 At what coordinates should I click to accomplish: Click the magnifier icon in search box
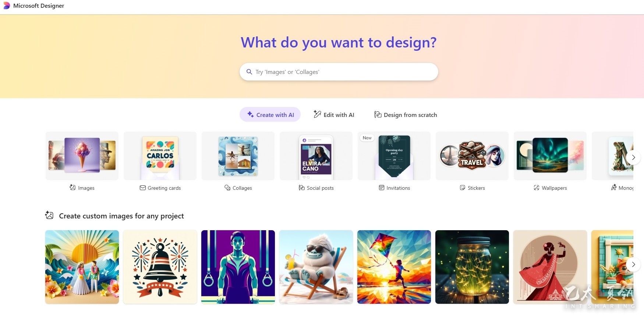click(x=249, y=72)
